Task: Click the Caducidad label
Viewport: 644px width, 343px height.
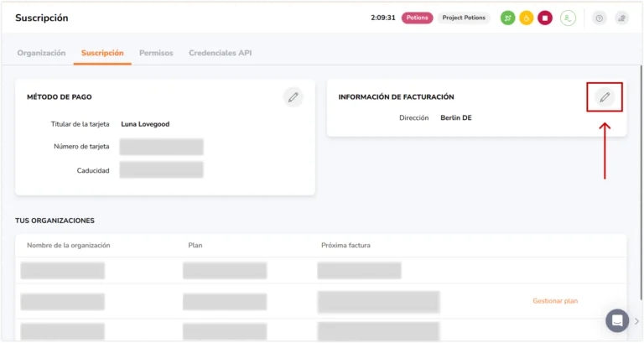Action: [x=93, y=170]
